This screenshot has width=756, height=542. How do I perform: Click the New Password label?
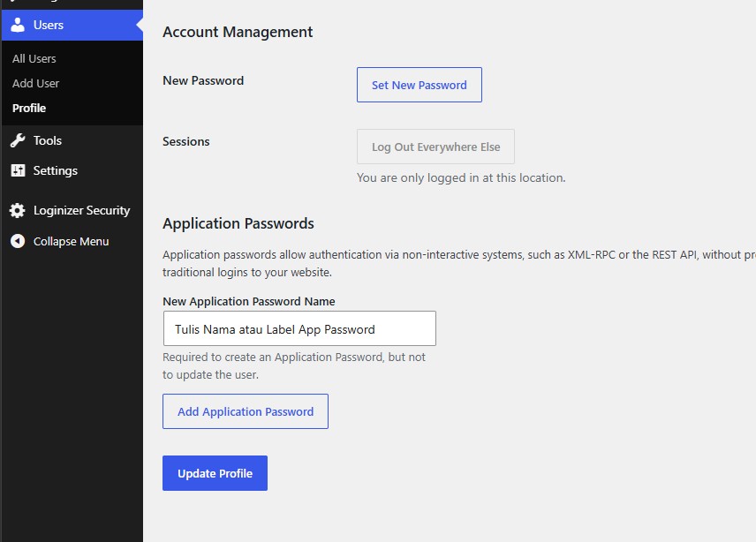point(203,80)
